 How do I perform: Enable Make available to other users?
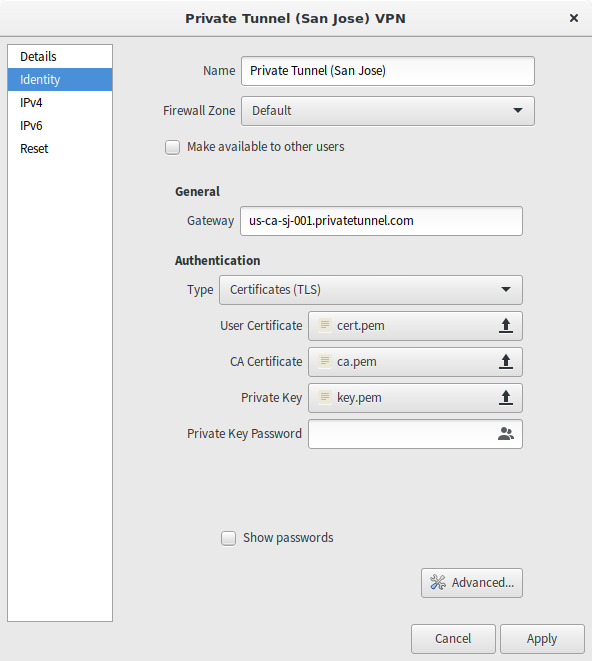click(x=172, y=147)
